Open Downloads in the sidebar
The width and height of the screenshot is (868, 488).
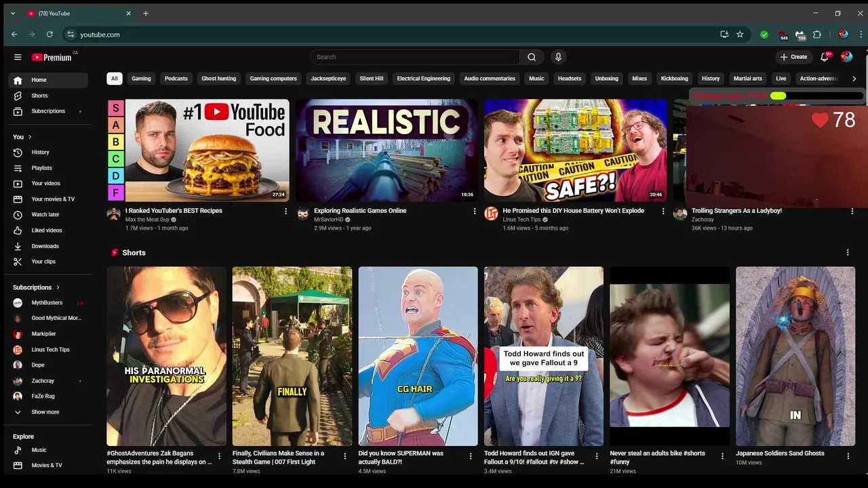(48, 246)
